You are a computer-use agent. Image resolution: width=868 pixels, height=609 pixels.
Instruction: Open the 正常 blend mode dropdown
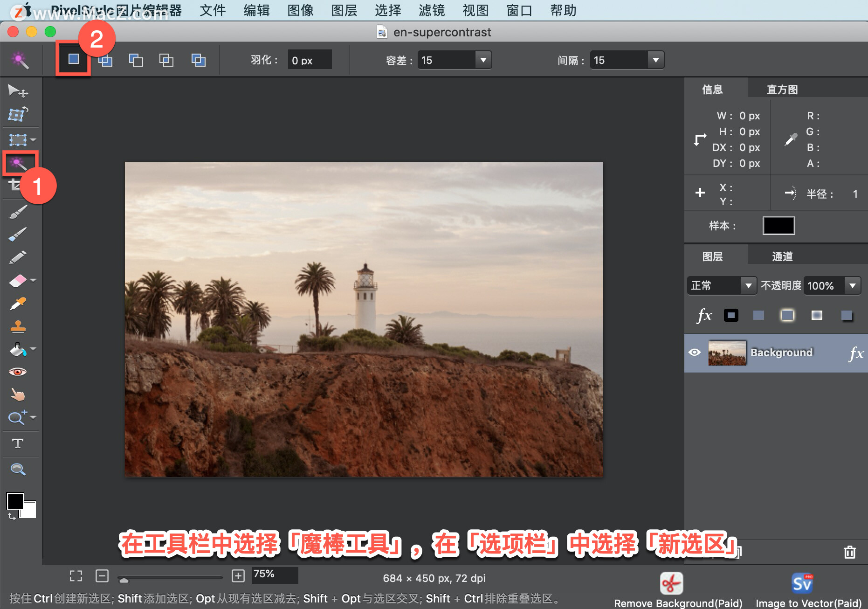click(x=748, y=285)
